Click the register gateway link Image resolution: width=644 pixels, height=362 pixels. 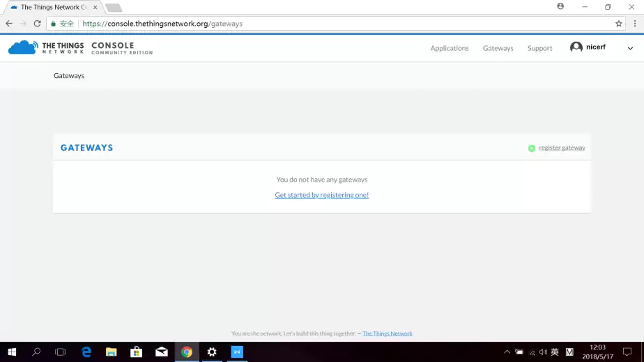pyautogui.click(x=562, y=148)
